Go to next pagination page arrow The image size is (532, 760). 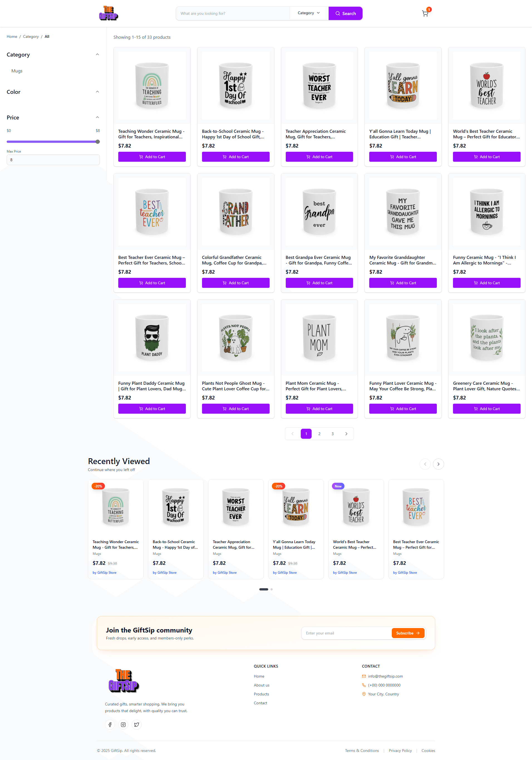[x=346, y=434]
